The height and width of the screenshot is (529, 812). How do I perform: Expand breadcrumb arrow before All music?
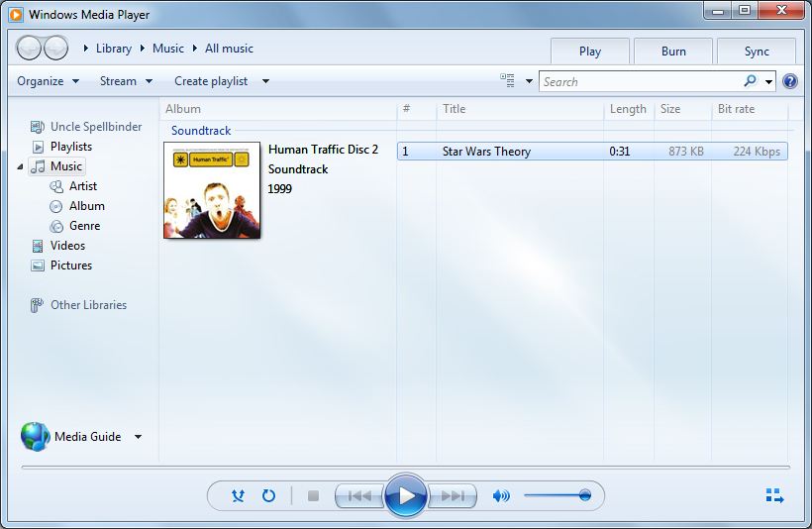coord(195,49)
